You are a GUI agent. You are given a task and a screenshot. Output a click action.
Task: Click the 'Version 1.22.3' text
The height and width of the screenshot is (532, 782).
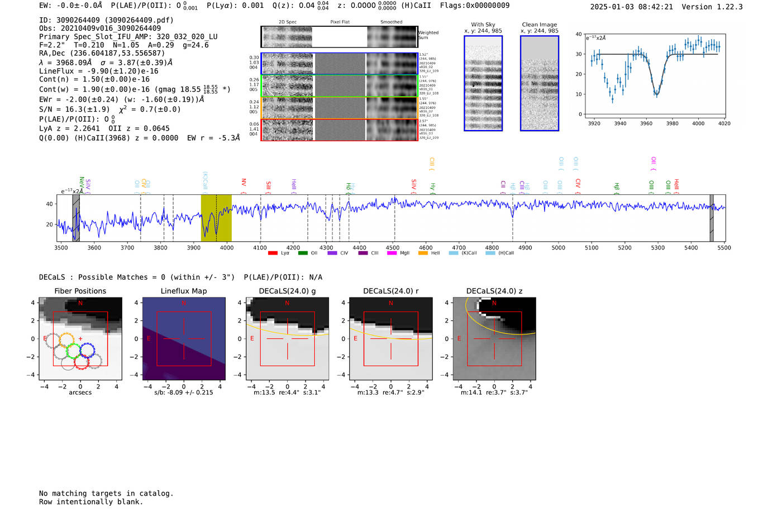[712, 7]
